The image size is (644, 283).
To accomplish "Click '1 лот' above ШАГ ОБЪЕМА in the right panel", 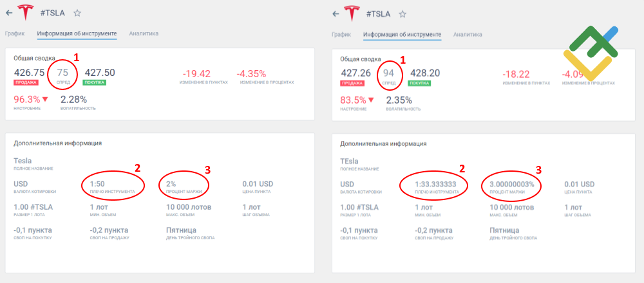I will tap(573, 208).
